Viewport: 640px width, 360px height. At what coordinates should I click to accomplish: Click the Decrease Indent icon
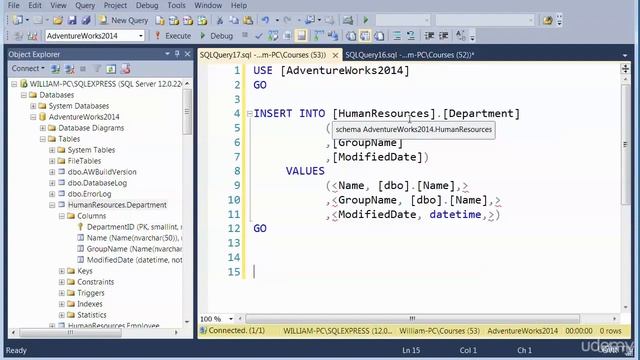429,36
